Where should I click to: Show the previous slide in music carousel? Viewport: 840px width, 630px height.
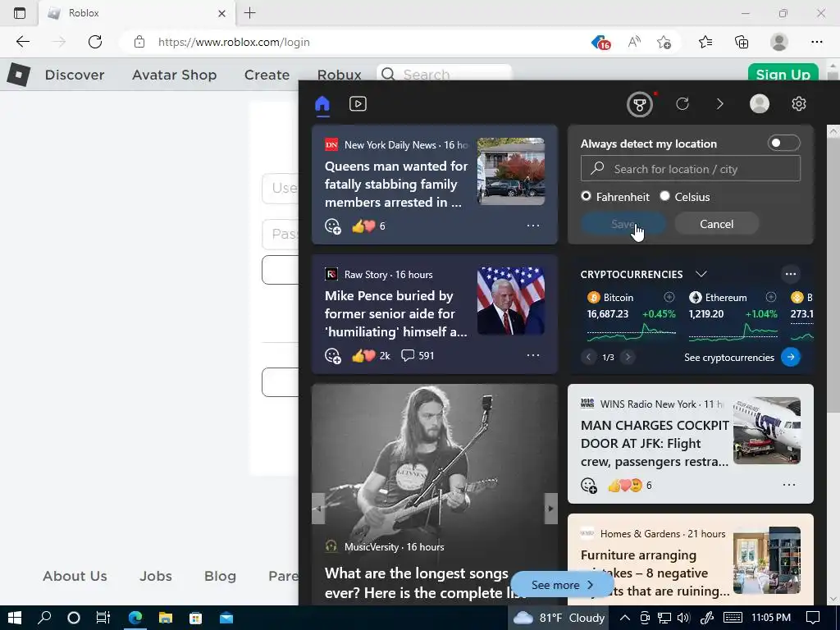tap(318, 508)
